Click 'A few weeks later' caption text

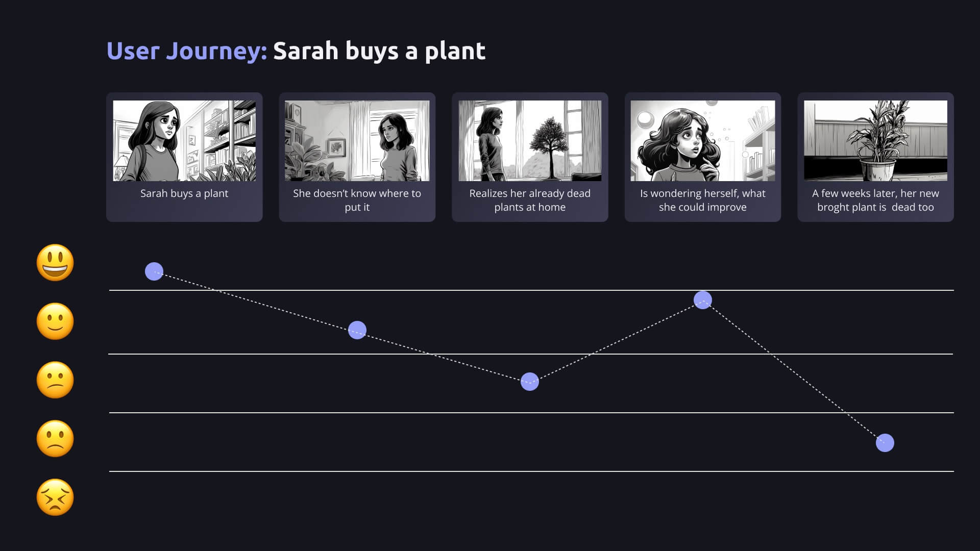coord(875,200)
